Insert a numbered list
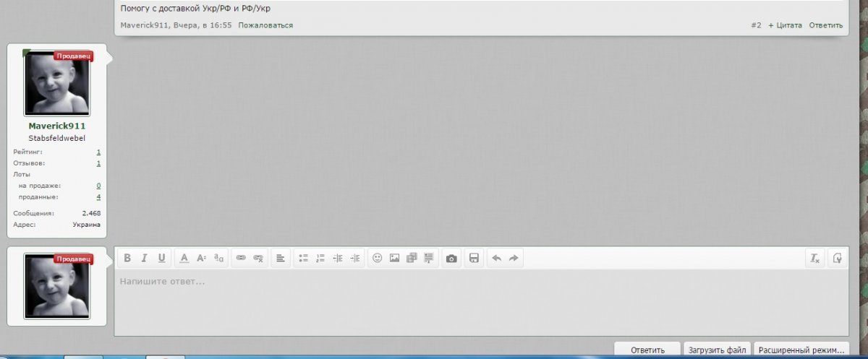868x359 pixels. pos(320,258)
